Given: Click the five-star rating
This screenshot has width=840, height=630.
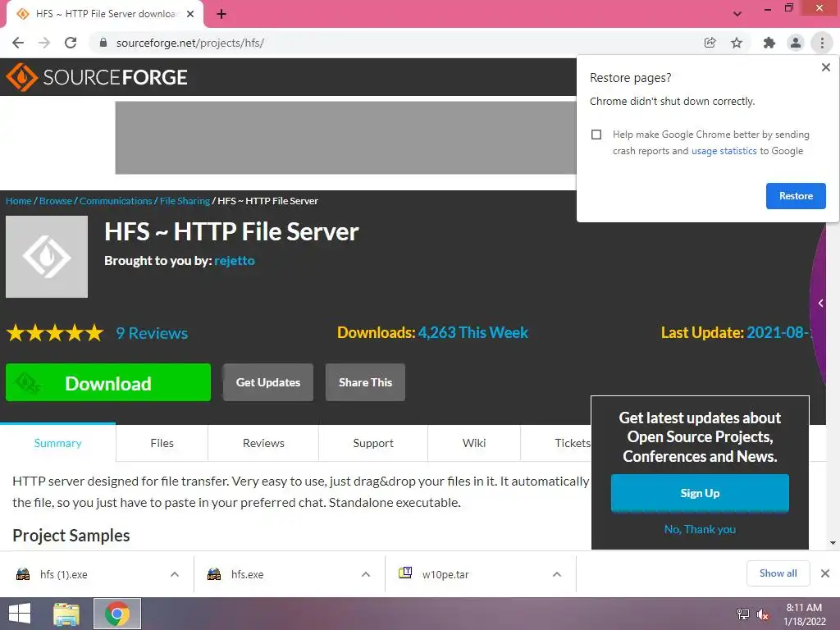Looking at the screenshot, I should (x=55, y=333).
